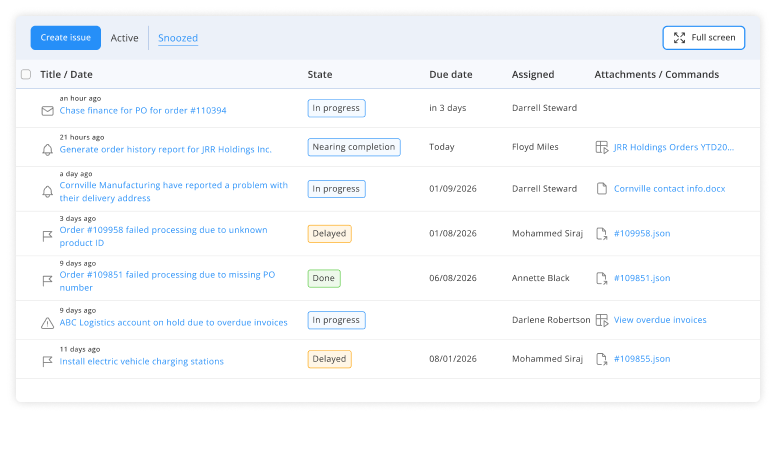Screen dimensions: 776x470
Task: Open Generate order history report for JRR Holdings
Action: pyautogui.click(x=165, y=149)
